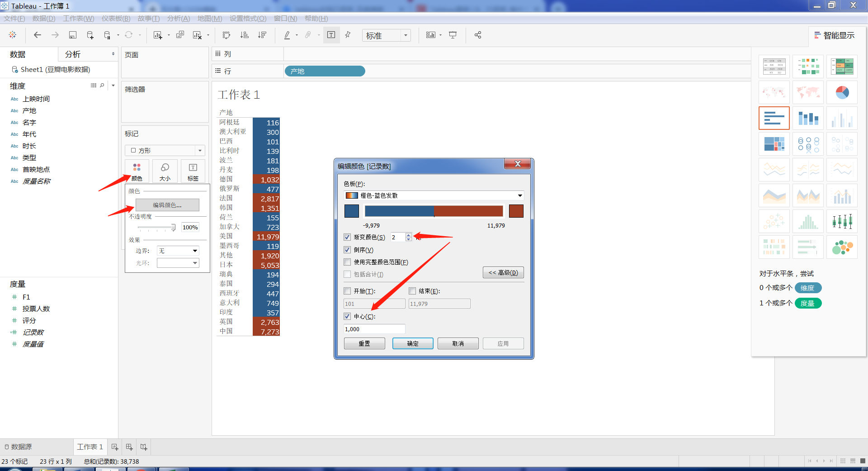Viewport: 868px width, 471px height.
Task: Open the palette (色板) dropdown
Action: coord(434,195)
